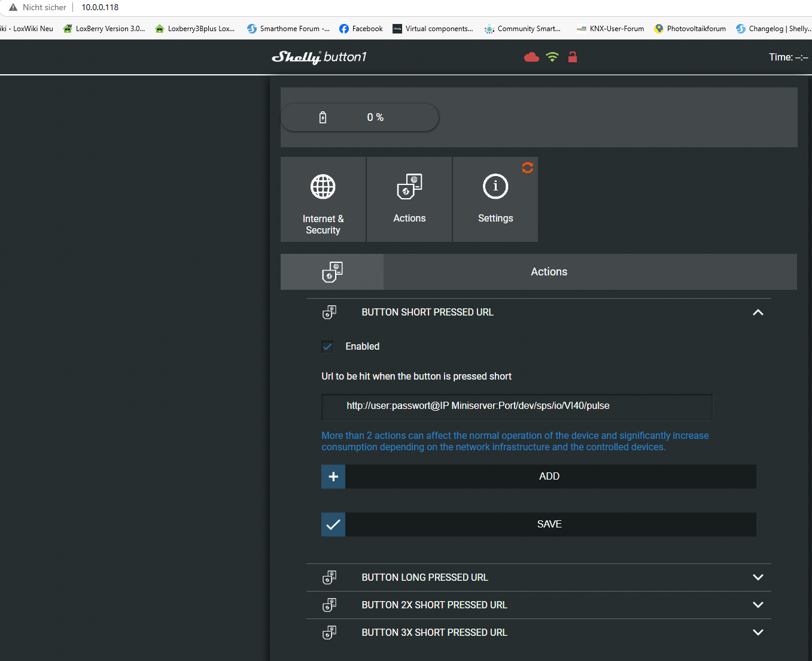
Task: Click the green WiFi status icon
Action: click(552, 57)
